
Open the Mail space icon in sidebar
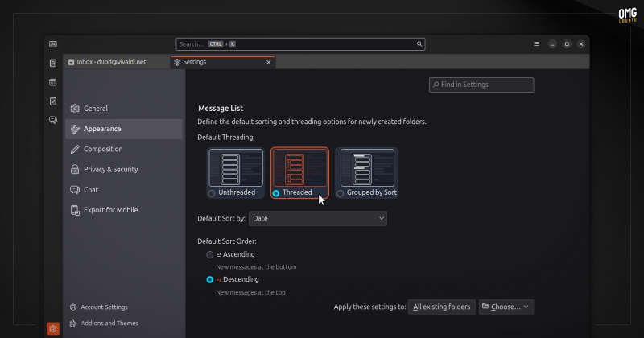tap(52, 43)
